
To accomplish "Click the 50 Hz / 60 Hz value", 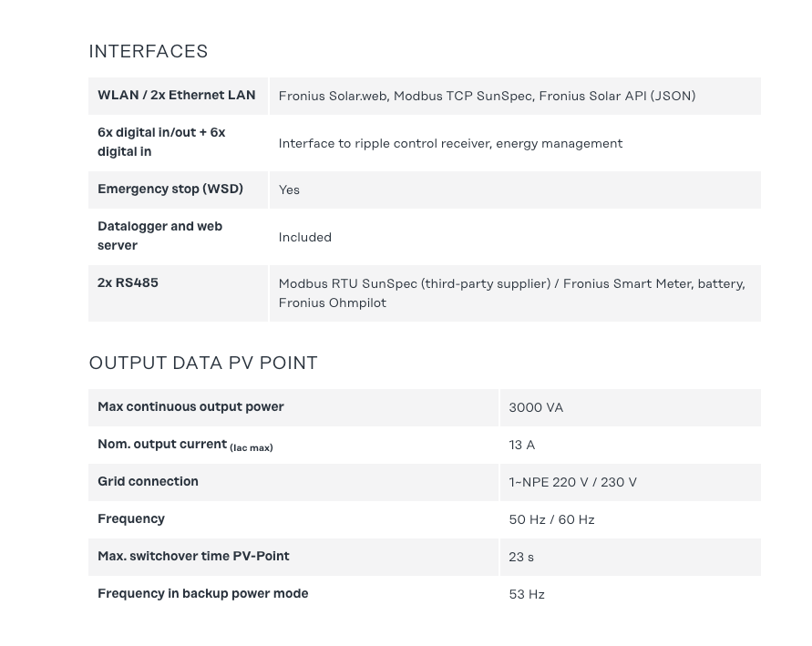I will 551,519.
